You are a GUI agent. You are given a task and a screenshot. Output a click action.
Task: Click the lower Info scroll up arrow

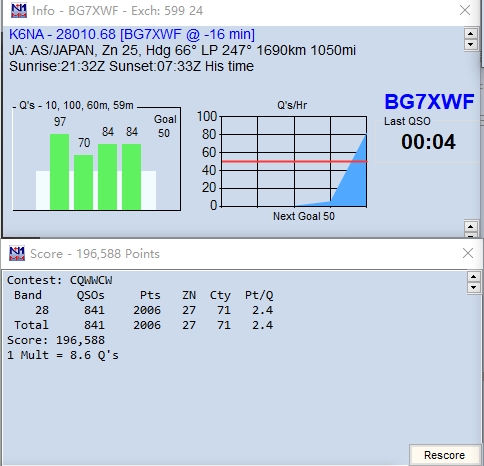click(471, 227)
